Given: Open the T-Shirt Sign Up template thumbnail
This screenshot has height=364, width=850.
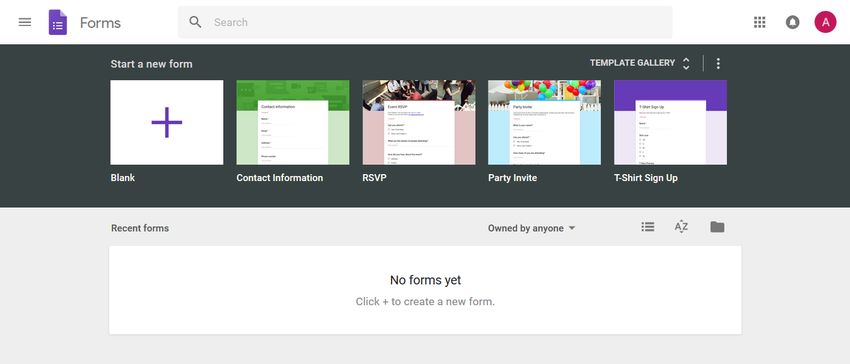Looking at the screenshot, I should [671, 122].
